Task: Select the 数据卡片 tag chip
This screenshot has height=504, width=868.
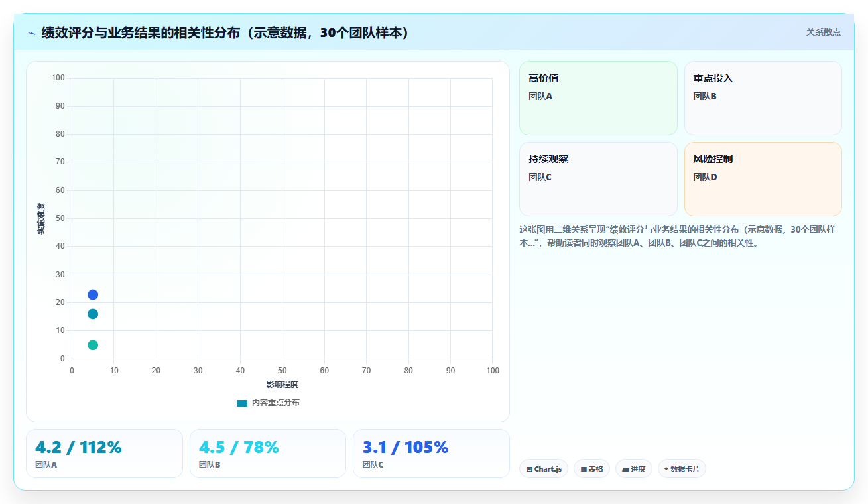Action: click(x=682, y=469)
